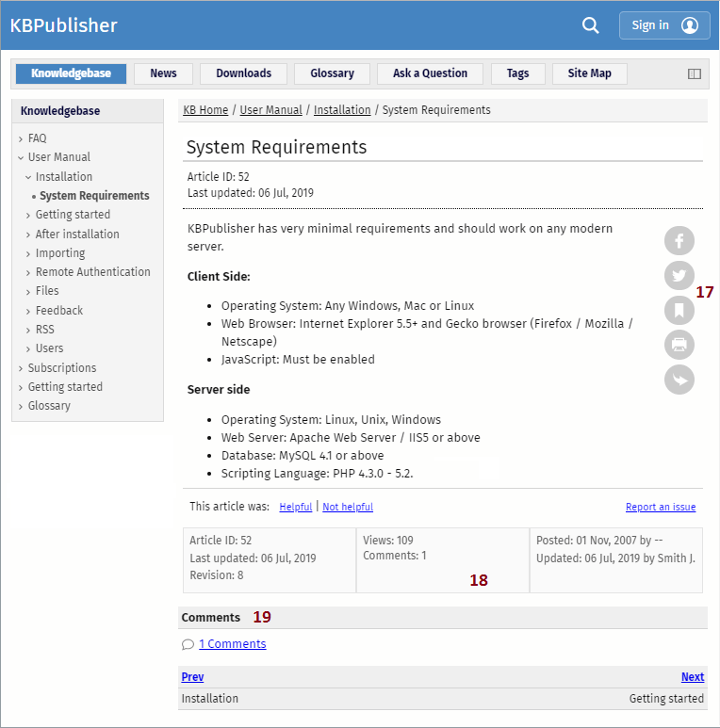Click 'Posted: 01 Nov, 2007 by --' text
This screenshot has height=728, width=720.
(599, 541)
